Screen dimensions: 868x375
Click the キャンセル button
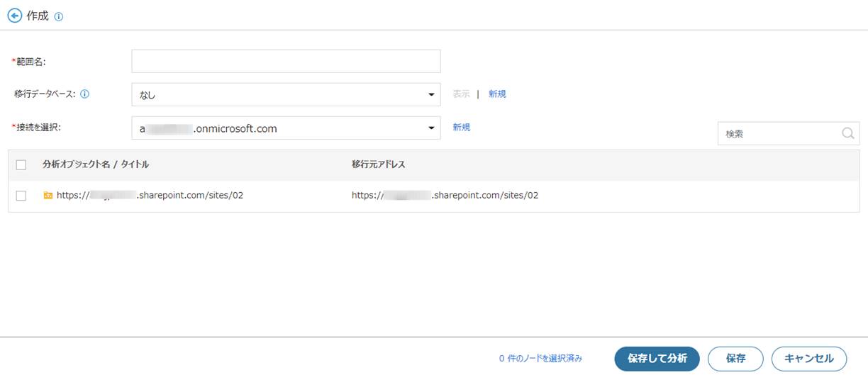coord(808,359)
